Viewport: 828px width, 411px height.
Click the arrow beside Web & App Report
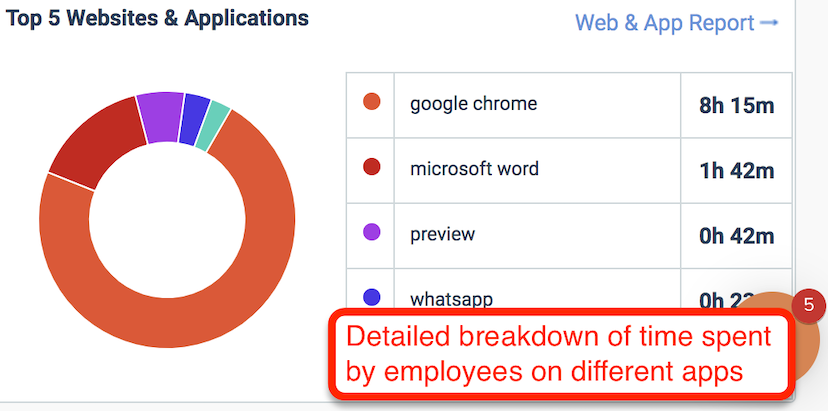click(x=768, y=24)
